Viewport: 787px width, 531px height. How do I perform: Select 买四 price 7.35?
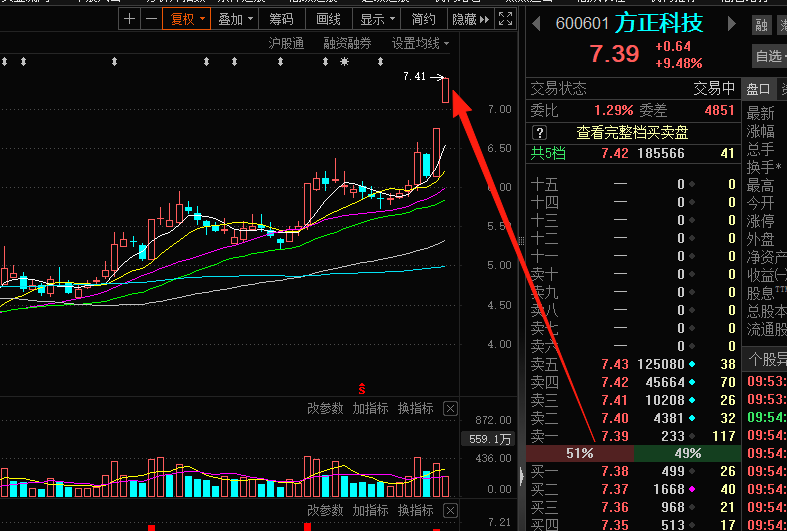click(615, 525)
